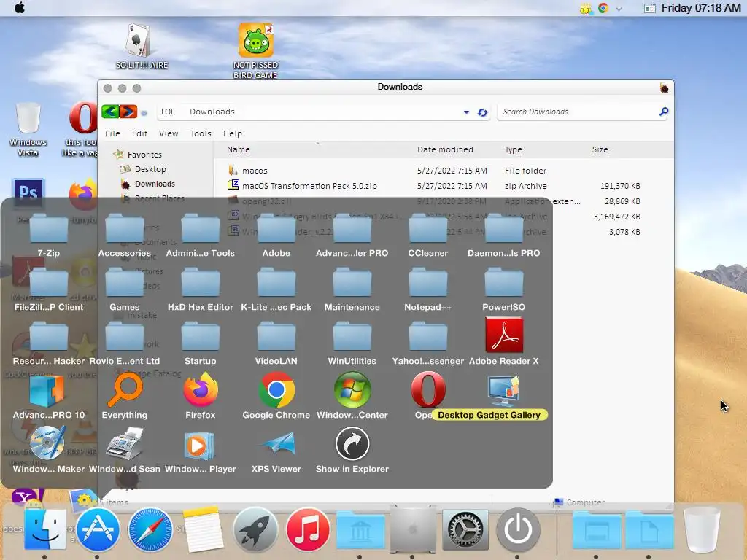Open the App Store dock icon
Viewport: 747px width, 560px height.
pos(98,529)
